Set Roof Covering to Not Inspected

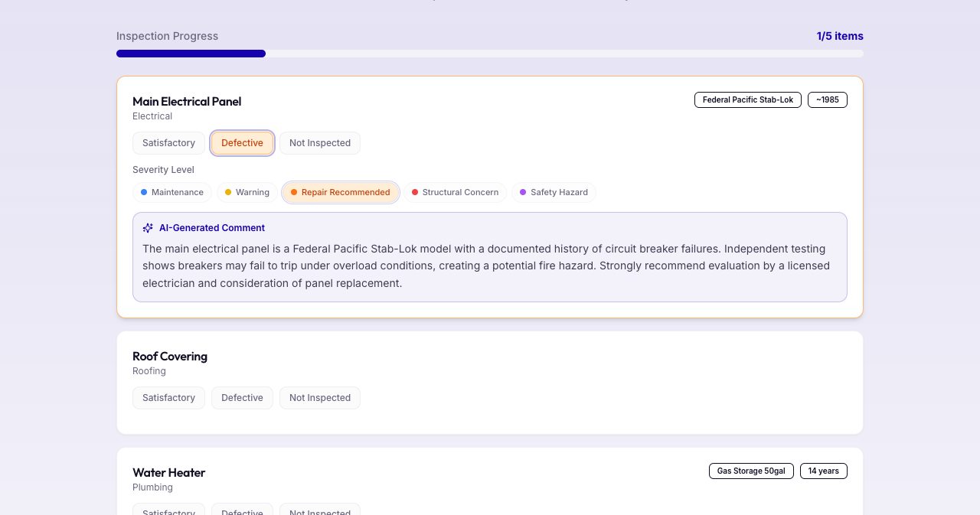(x=320, y=398)
